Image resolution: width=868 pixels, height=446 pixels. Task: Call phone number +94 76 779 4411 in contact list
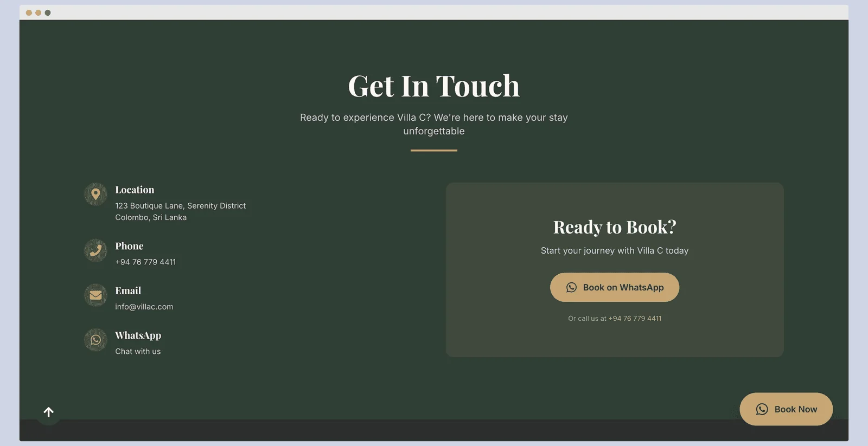(145, 262)
